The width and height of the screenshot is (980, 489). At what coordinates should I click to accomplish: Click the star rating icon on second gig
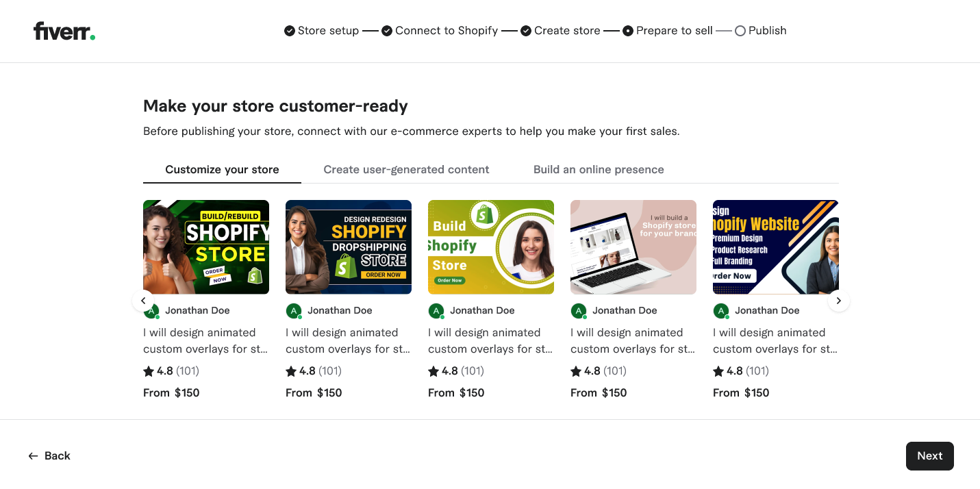point(291,371)
